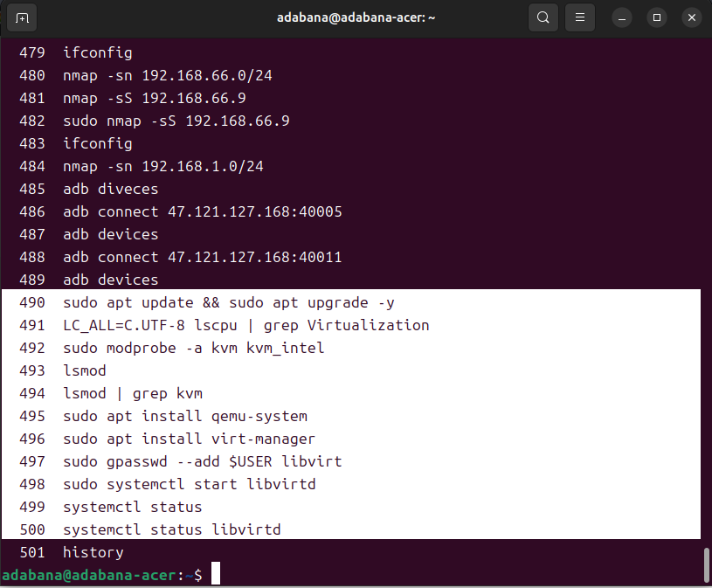The image size is (712, 588).
Task: Click the 'lsmod | grep kvm' line
Action: 132,393
